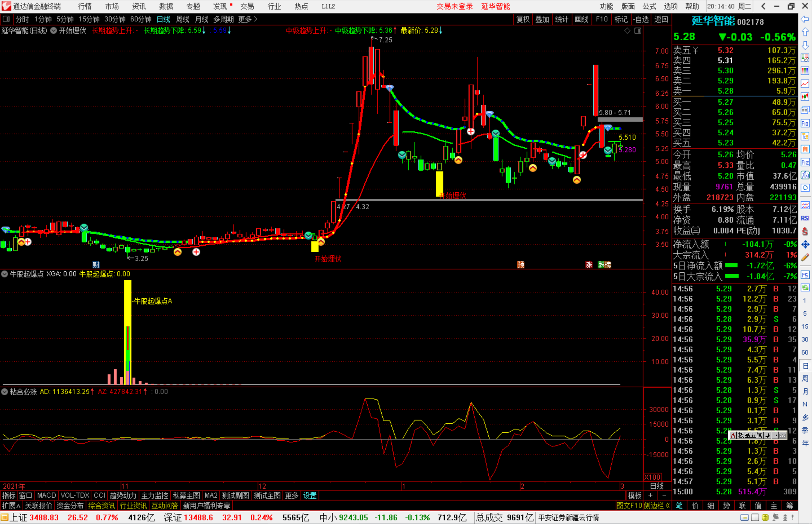Click the 细 detail tab under trade list
Screen dimensions: 812x524
point(711,506)
